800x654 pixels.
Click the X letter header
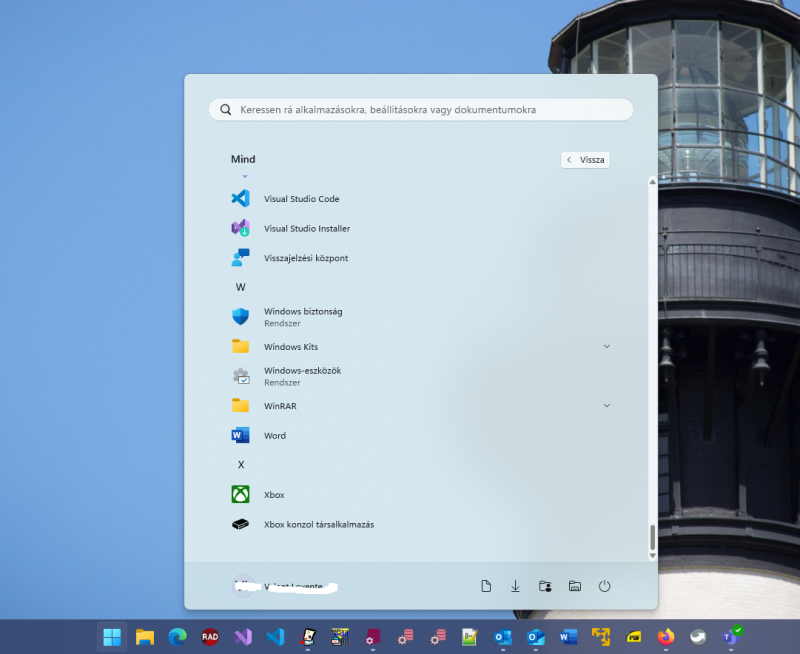tap(241, 465)
